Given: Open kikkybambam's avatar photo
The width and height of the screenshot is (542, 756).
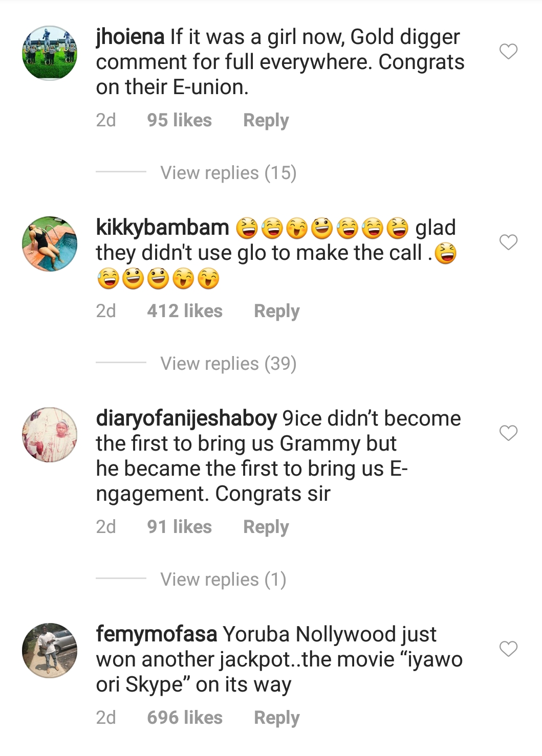Looking at the screenshot, I should [x=50, y=243].
